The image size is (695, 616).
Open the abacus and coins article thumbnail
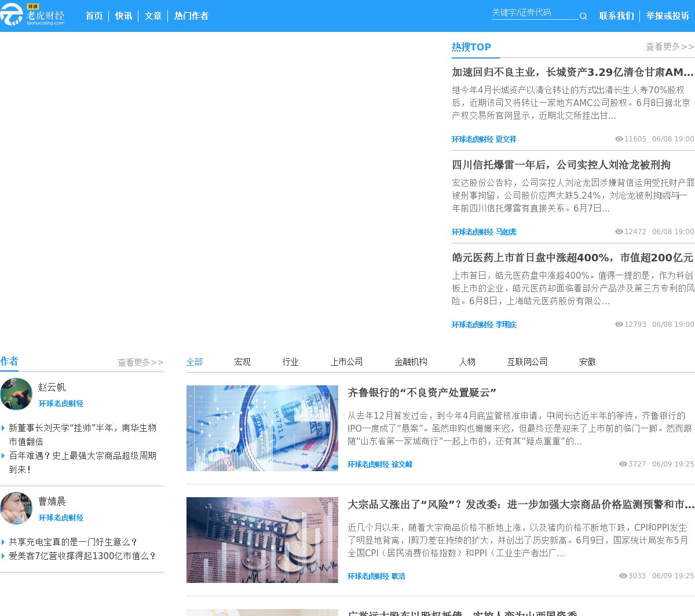(262, 540)
